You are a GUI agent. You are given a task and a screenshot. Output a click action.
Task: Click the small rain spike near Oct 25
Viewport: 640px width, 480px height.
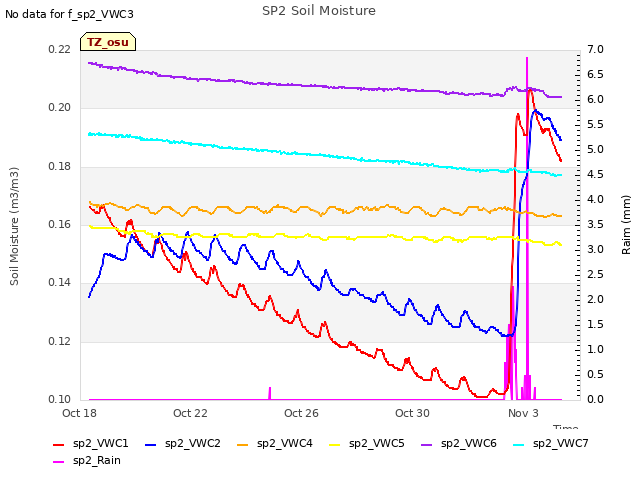coord(269,393)
